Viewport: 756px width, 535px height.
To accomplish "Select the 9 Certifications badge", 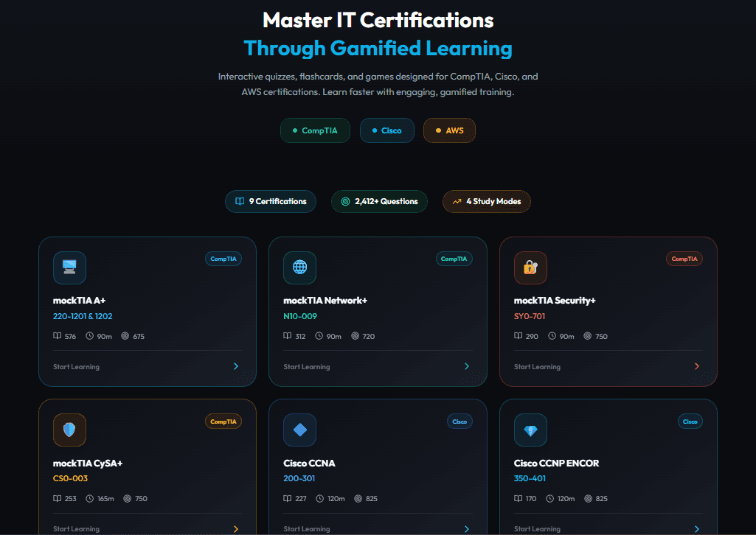I will 271,201.
